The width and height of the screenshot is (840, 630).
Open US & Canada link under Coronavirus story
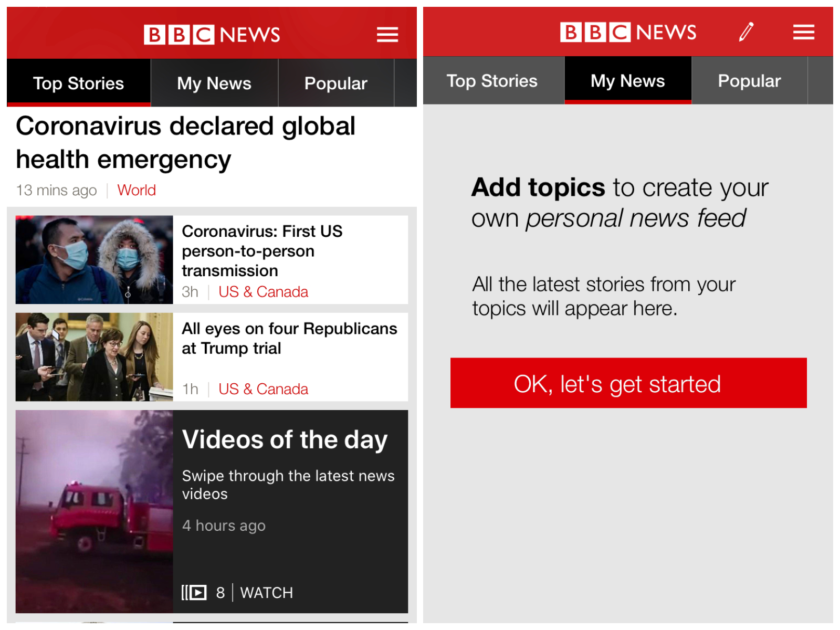263,292
